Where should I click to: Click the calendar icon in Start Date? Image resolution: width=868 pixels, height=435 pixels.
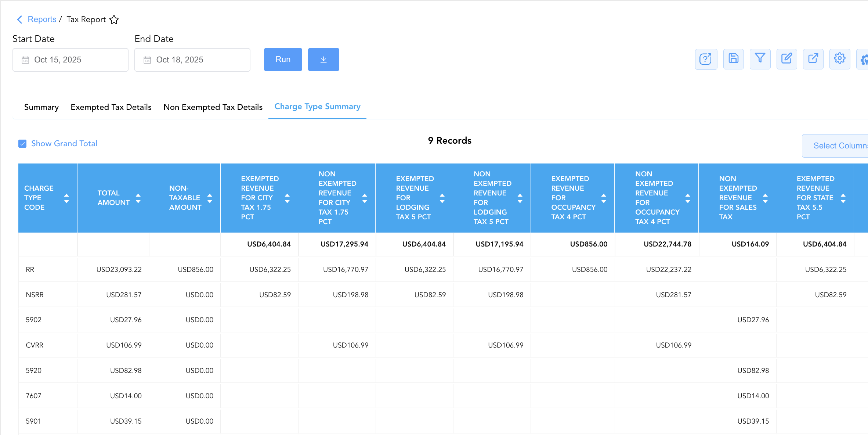[25, 60]
